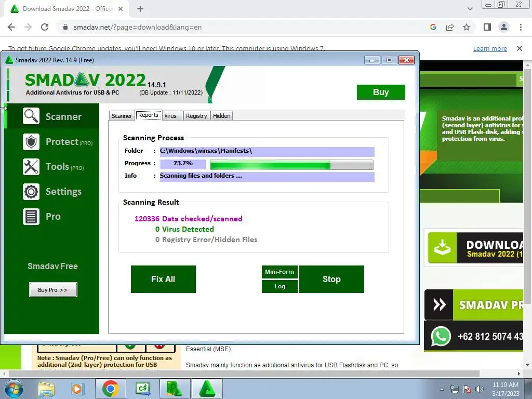532x399 pixels.
Task: Close the Download Smadav 2022 tab
Action: (121, 9)
